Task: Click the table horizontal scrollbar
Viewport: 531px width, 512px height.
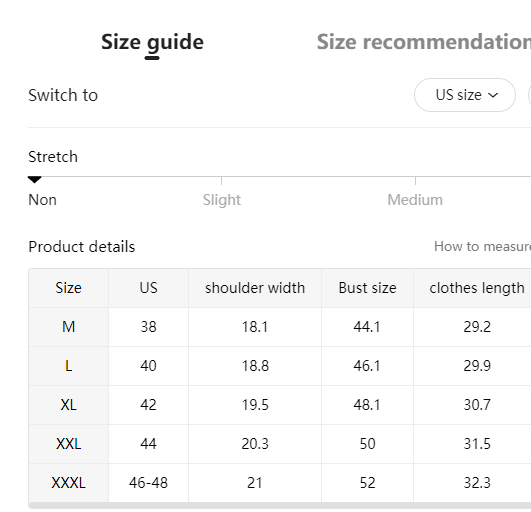Action: (280, 506)
